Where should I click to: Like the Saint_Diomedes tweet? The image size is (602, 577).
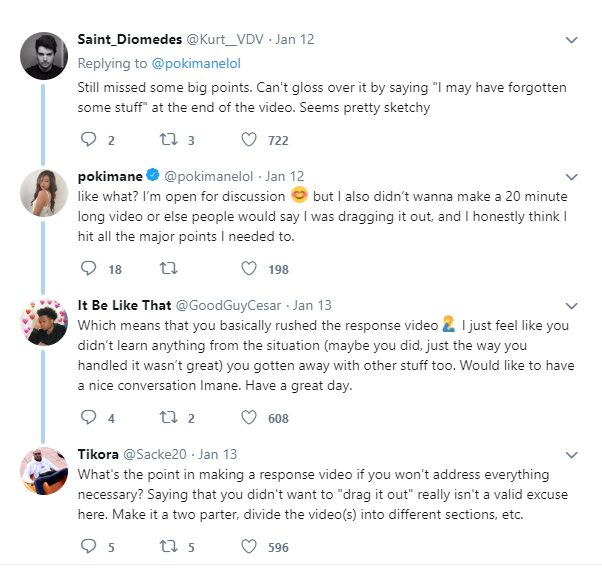pyautogui.click(x=249, y=140)
